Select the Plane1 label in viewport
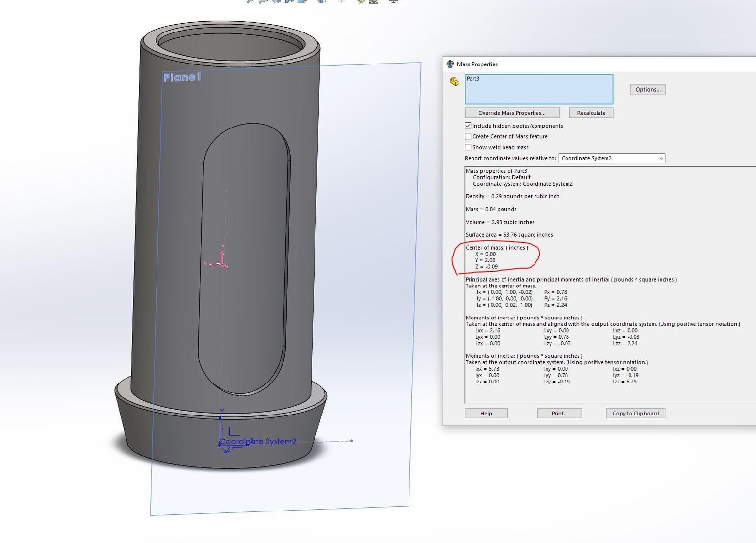 tap(182, 77)
